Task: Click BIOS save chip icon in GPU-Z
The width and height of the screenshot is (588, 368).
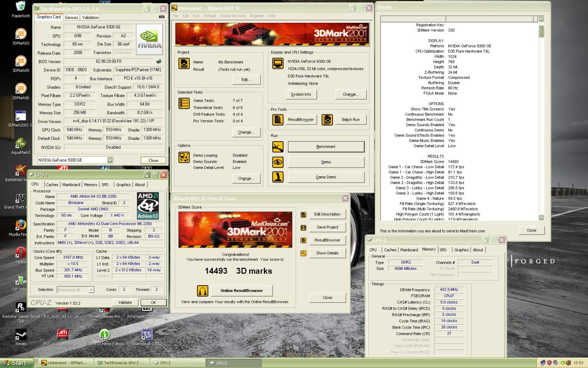Action: point(159,61)
